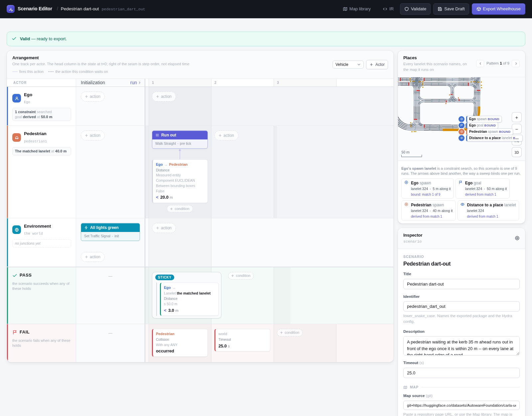Go to previous places pattern
Image resolution: width=532 pixels, height=416 pixels.
pyautogui.click(x=480, y=64)
